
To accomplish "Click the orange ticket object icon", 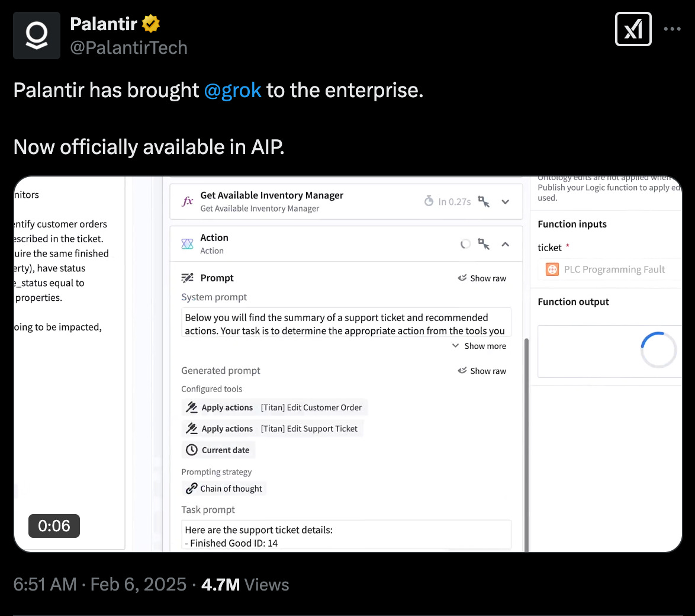I will [552, 269].
